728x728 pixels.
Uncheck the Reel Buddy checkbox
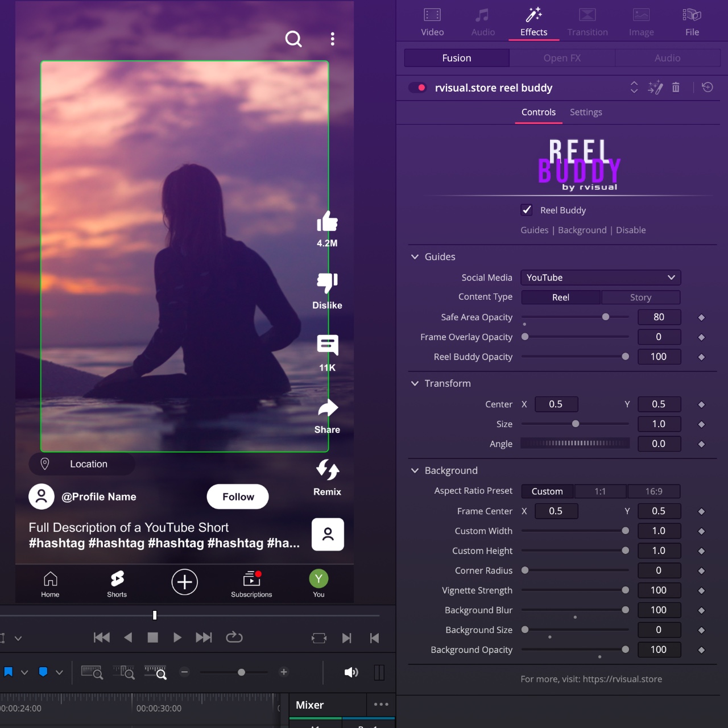coord(527,210)
